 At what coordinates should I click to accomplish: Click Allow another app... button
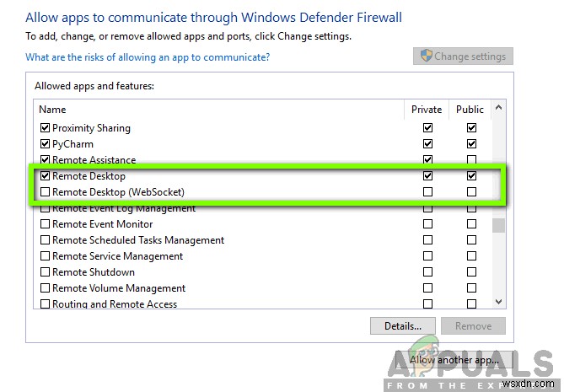[x=454, y=361]
